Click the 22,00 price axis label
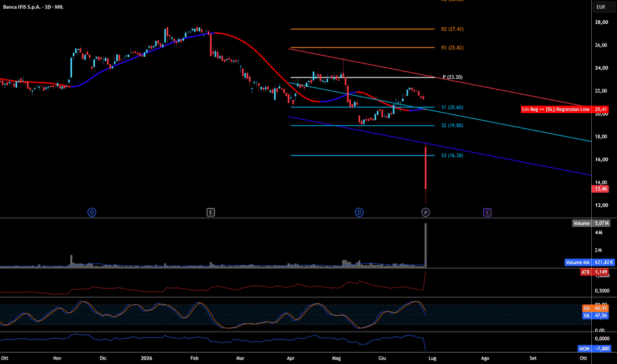 (601, 91)
